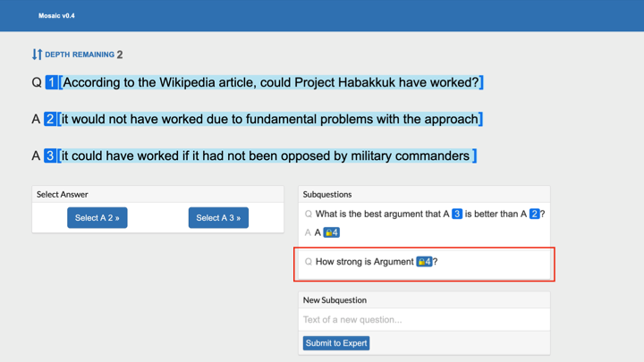This screenshot has height=362, width=644.
Task: Focus the 'Text of a new question...' field
Action: tap(424, 319)
